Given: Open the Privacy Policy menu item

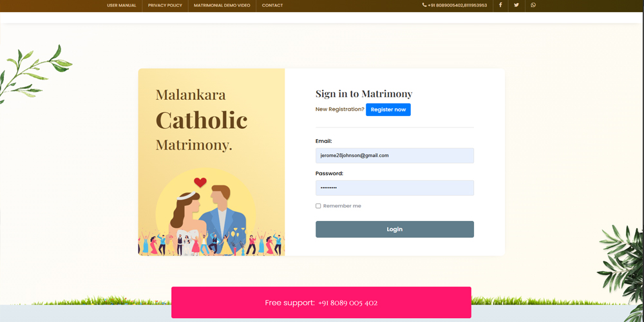Looking at the screenshot, I should point(165,5).
